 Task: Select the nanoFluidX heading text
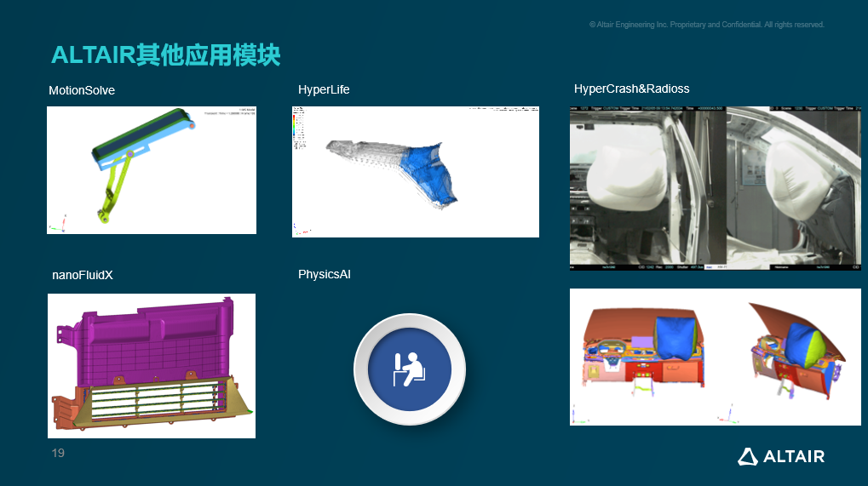click(x=83, y=275)
